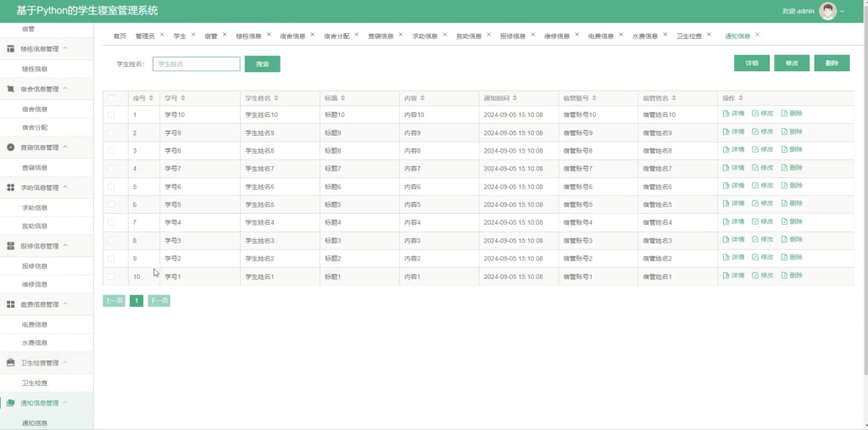The height and width of the screenshot is (430, 868).
Task: Click 删除 delete icon for row 学号1
Action: [784, 276]
